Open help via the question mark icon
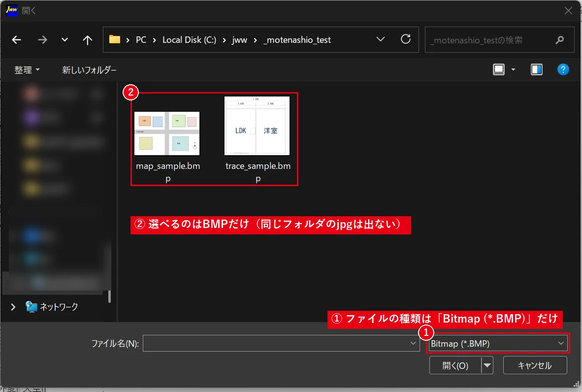The height and width of the screenshot is (392, 582). pyautogui.click(x=563, y=69)
